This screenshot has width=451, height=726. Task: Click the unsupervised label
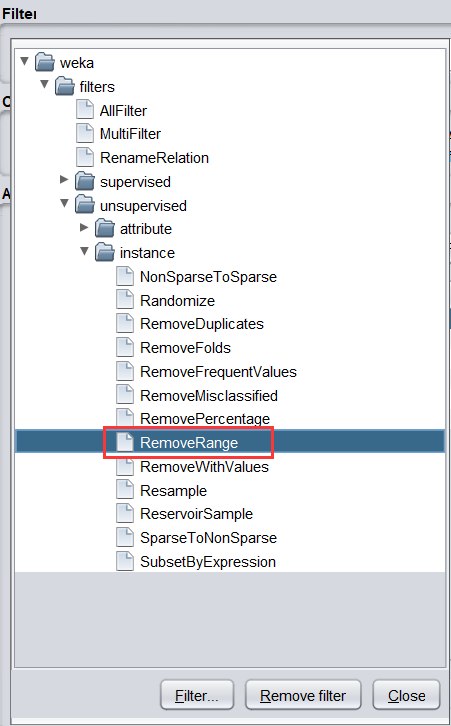143,206
